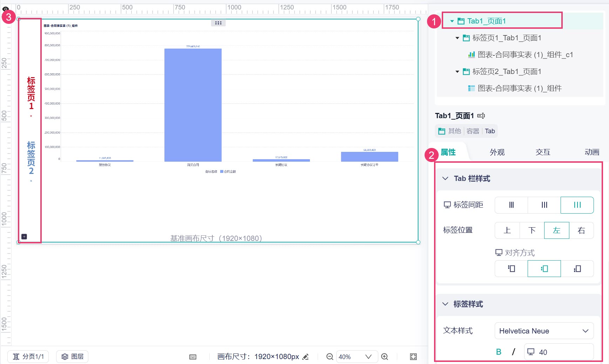
Task: Edit canvas size with the pencil icon
Action: pos(306,357)
